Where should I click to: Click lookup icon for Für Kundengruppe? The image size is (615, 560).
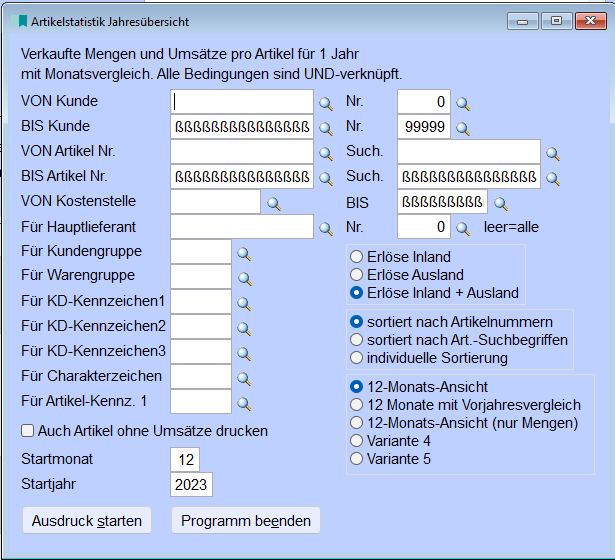243,254
